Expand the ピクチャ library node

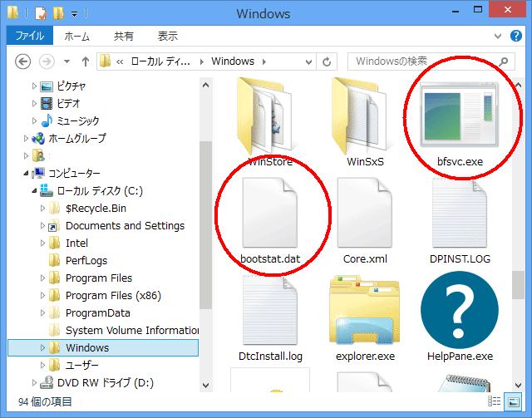click(x=34, y=86)
